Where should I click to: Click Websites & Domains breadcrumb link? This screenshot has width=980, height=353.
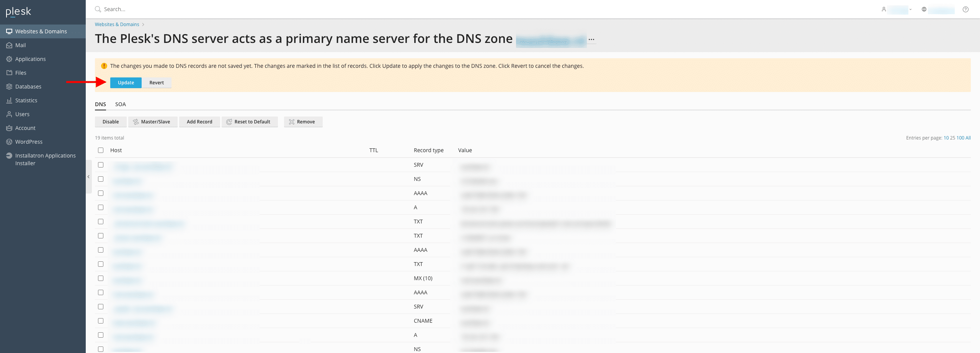(x=117, y=25)
